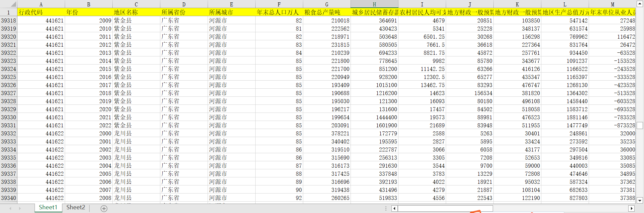Click horizontal scrollbar left arrow
Image resolution: width=644 pixels, height=213 pixels.
pyautogui.click(x=394, y=208)
